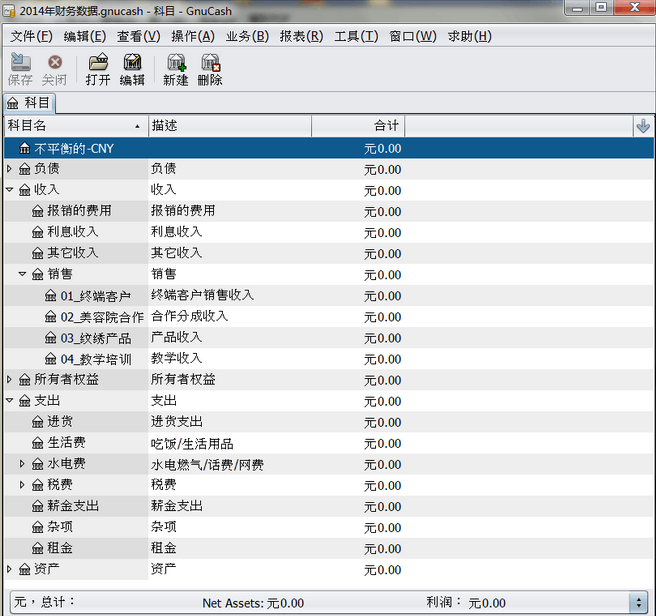
Task: Expand the 税费 sub-account tree
Action: point(22,485)
